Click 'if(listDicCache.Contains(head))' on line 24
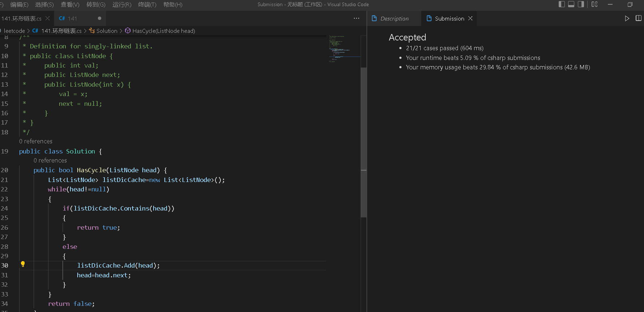644x312 pixels. coord(119,208)
